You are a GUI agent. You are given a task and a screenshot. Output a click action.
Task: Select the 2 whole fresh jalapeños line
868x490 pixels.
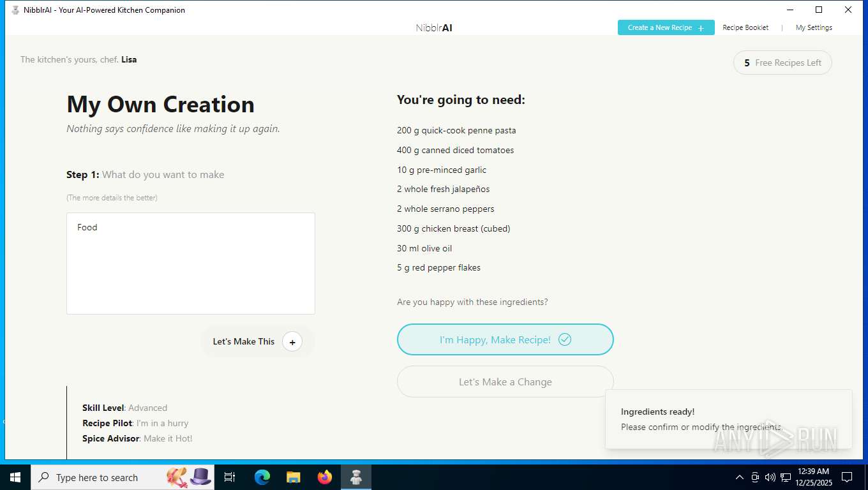[443, 189]
